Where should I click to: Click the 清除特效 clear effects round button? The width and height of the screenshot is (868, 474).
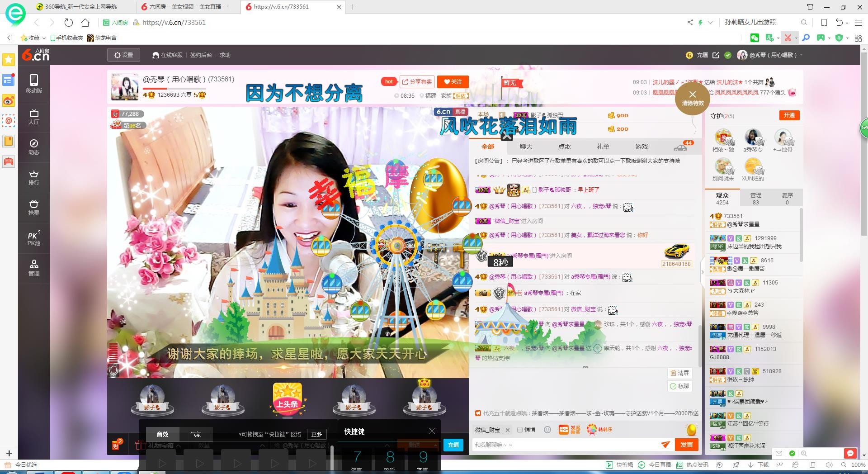pos(693,98)
